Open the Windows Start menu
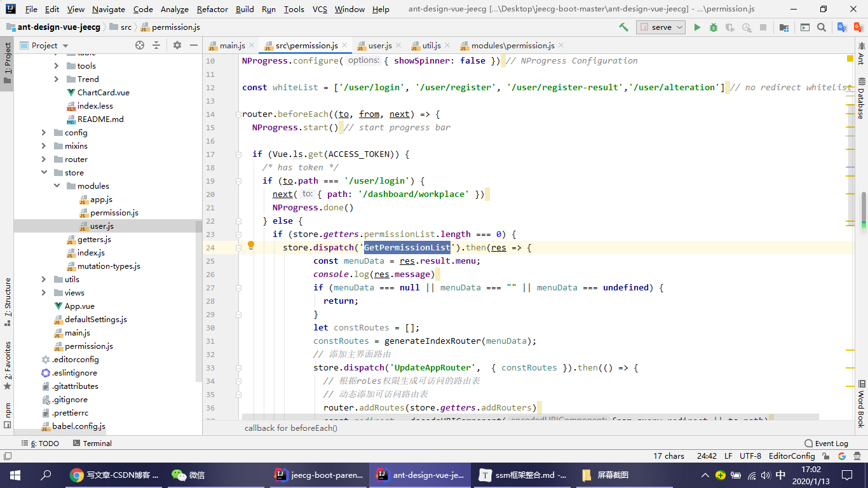Viewport: 868px width, 488px height. (15, 475)
